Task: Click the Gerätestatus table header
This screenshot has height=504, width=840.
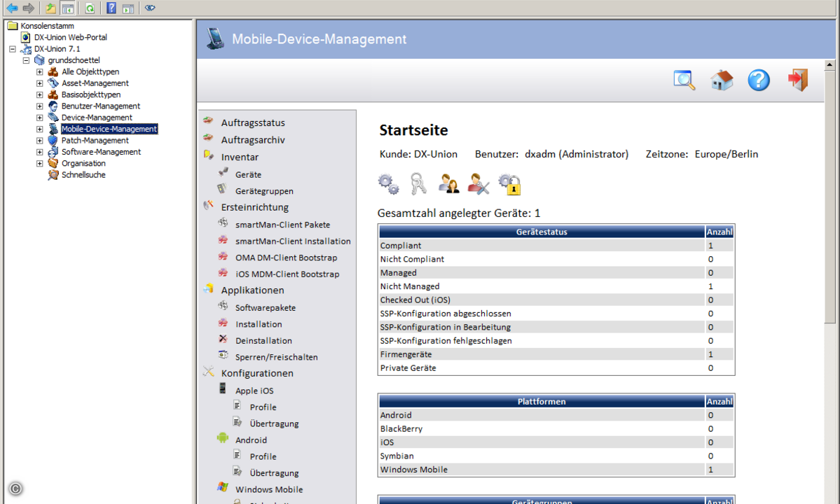Action: [542, 232]
